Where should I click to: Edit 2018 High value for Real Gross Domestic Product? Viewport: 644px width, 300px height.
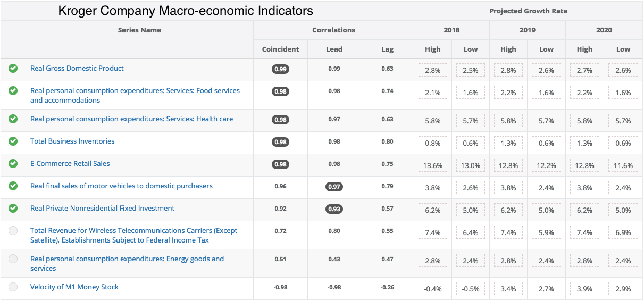coord(433,70)
